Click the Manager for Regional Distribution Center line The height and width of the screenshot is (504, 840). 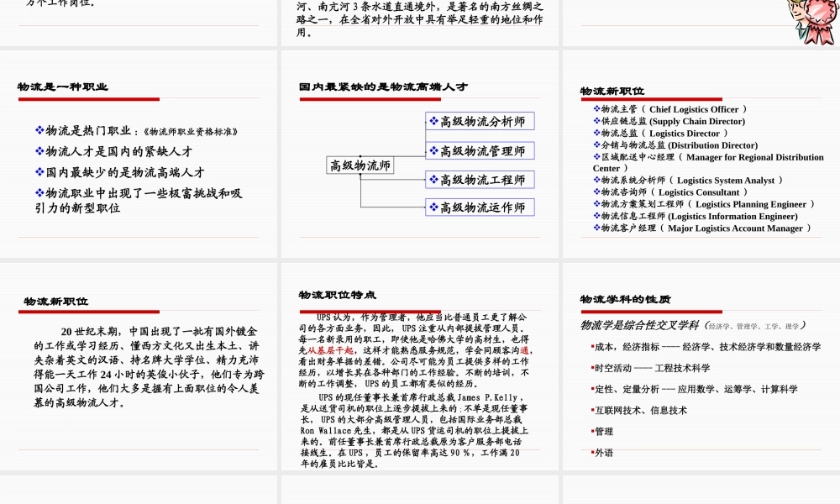coord(708,162)
